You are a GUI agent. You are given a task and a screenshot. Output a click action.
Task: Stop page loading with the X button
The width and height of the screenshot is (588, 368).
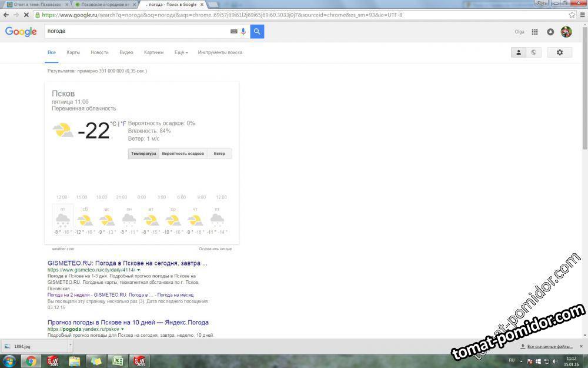(26, 15)
